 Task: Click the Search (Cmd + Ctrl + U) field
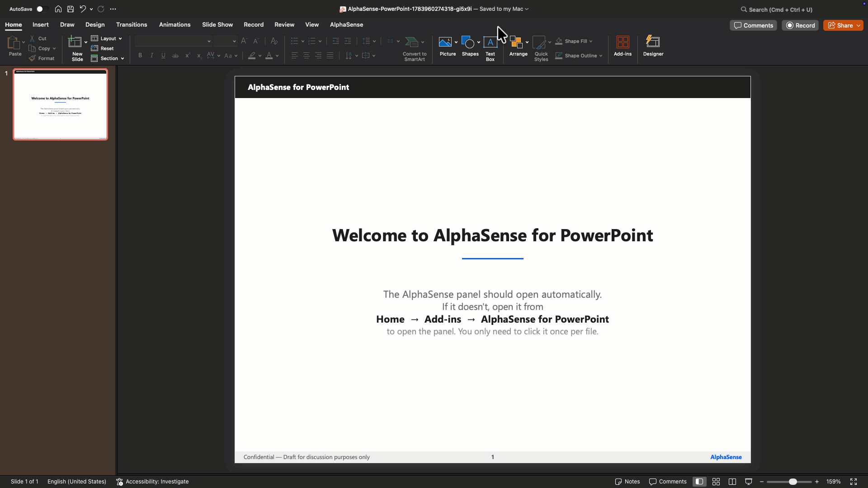777,9
